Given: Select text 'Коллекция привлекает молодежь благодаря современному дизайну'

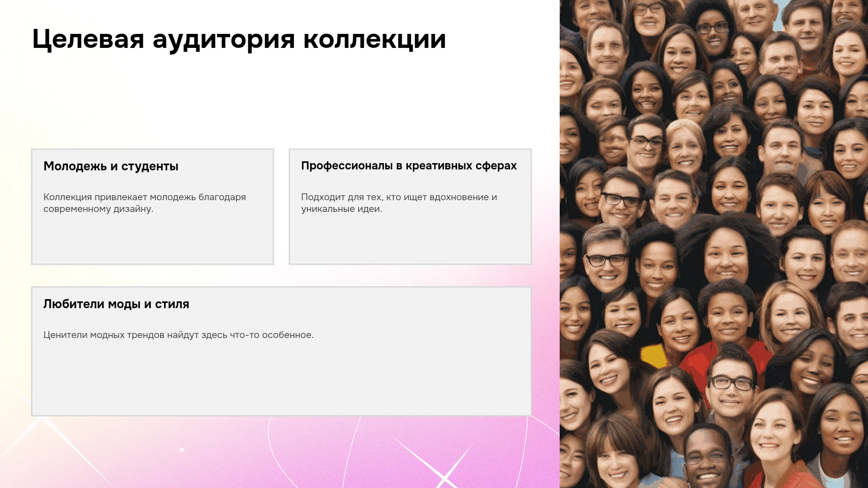Looking at the screenshot, I should (x=145, y=203).
